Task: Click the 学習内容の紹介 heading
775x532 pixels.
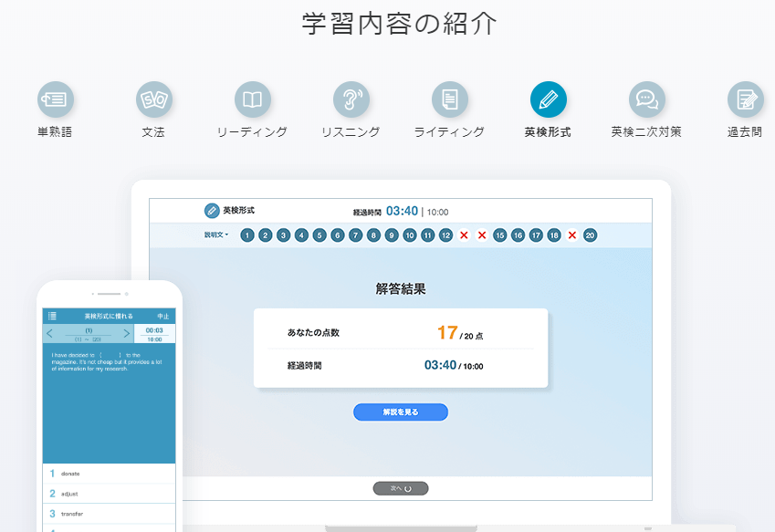Action: 399,24
